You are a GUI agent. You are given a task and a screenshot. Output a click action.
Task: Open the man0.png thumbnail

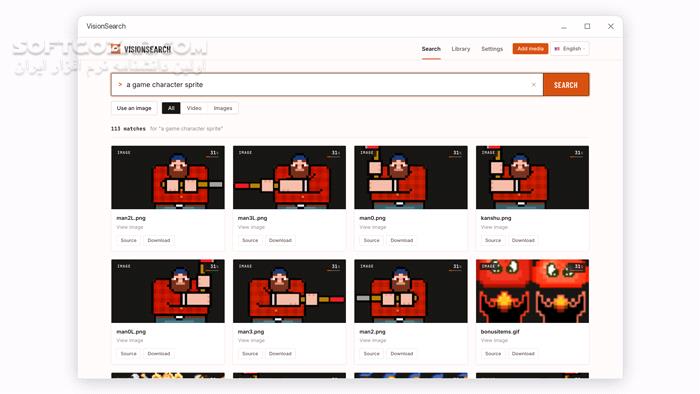tap(411, 177)
